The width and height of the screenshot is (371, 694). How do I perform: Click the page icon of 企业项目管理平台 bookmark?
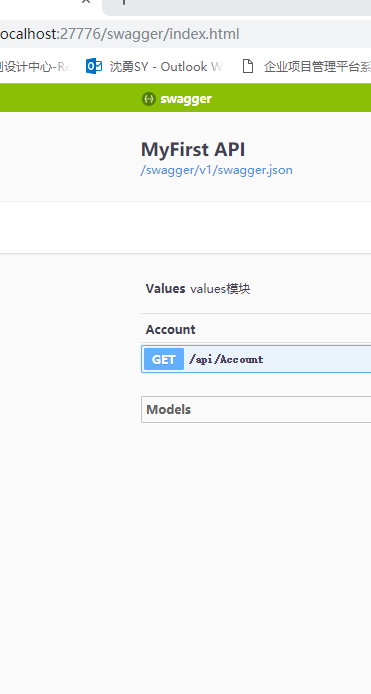tap(248, 66)
